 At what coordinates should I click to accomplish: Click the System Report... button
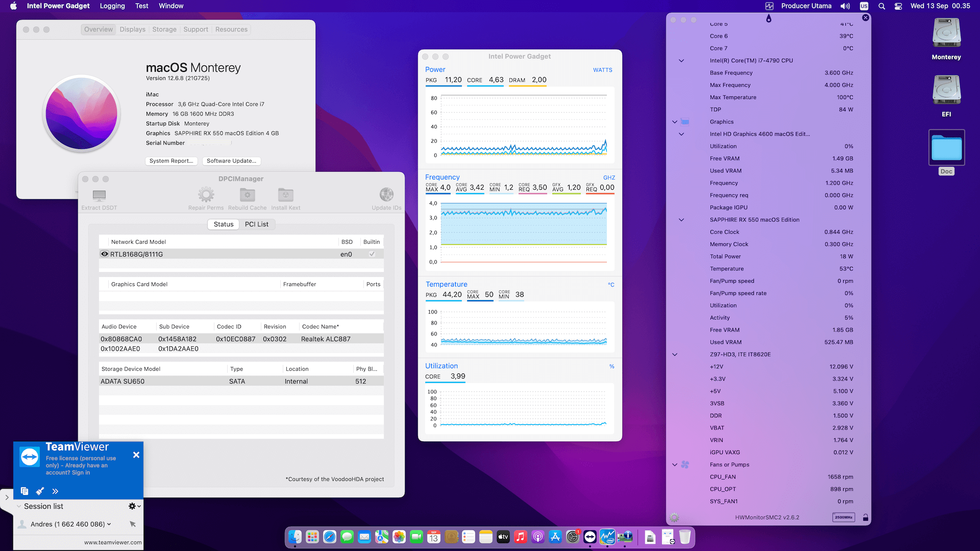pos(171,161)
